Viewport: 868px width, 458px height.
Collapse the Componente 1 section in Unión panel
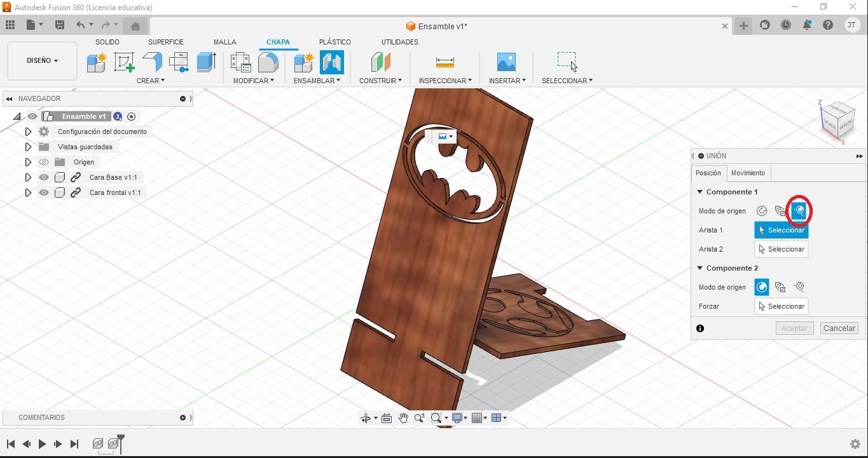point(699,191)
